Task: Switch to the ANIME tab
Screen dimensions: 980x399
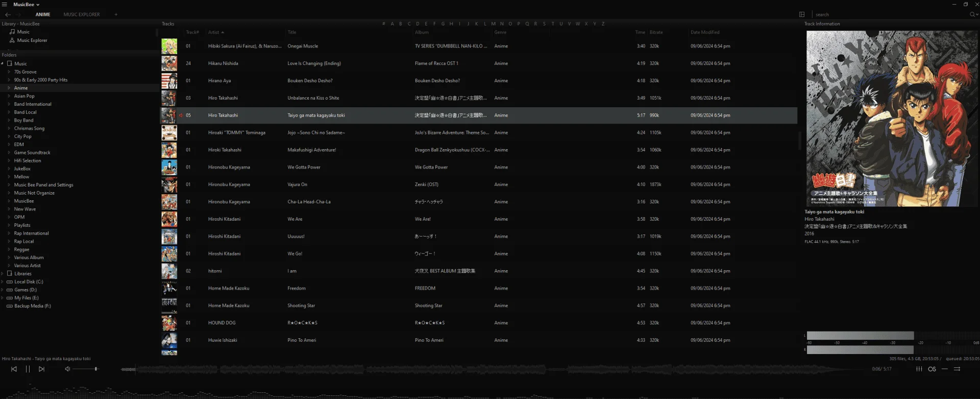Action: pyautogui.click(x=43, y=14)
